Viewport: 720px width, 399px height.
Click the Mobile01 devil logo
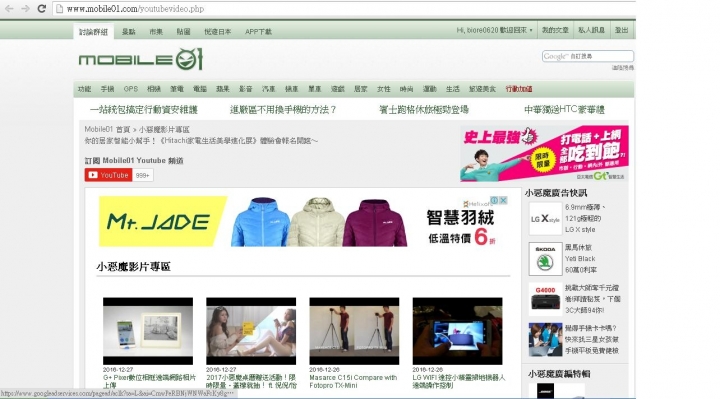pyautogui.click(x=189, y=59)
